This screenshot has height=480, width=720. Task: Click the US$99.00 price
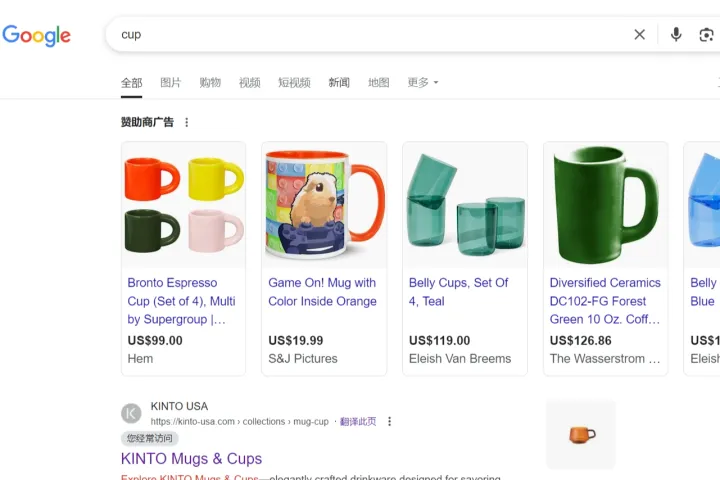[x=155, y=340]
